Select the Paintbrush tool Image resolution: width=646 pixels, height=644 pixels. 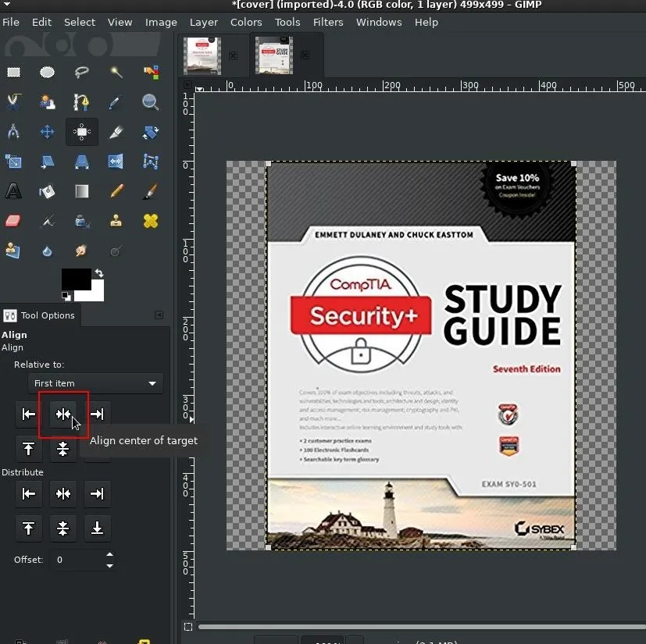(x=151, y=191)
